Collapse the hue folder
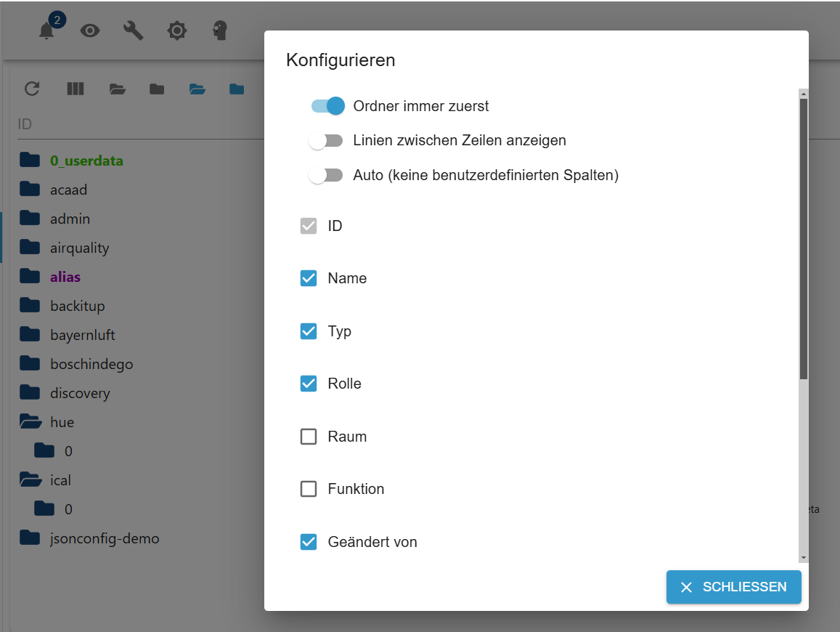Image resolution: width=840 pixels, height=632 pixels. click(x=30, y=422)
